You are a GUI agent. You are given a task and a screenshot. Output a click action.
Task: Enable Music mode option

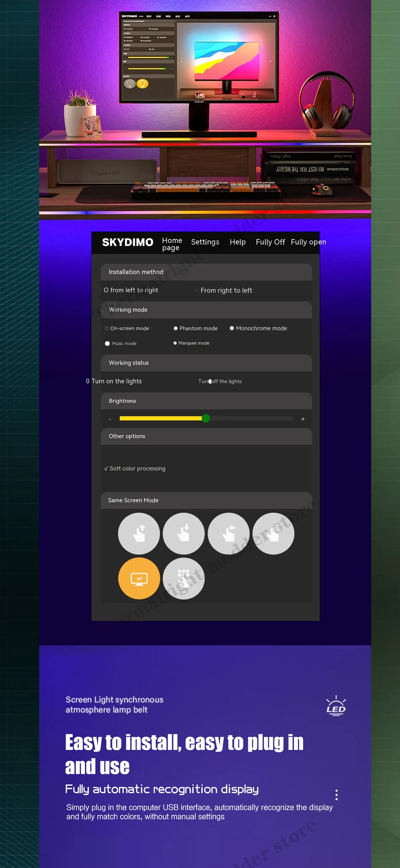[107, 344]
